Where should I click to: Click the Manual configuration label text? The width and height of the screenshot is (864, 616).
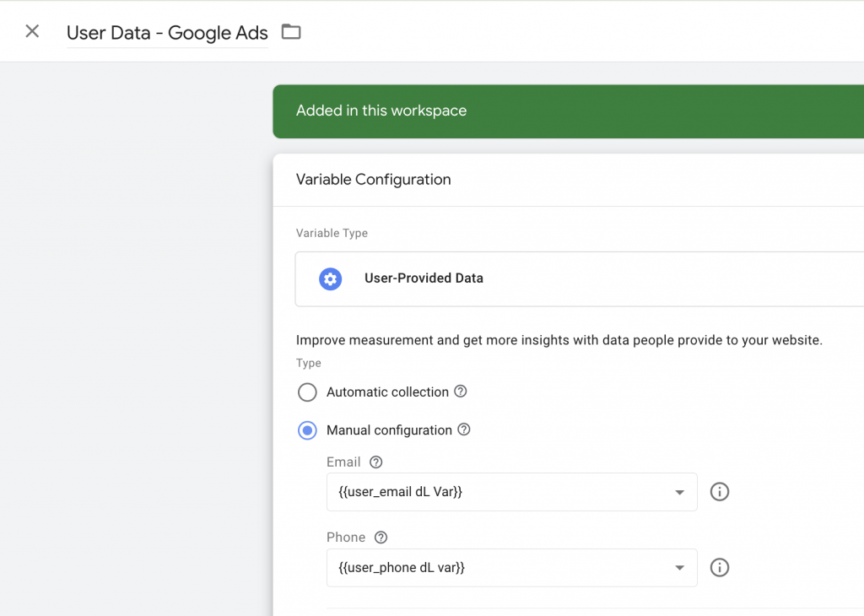[x=389, y=430]
